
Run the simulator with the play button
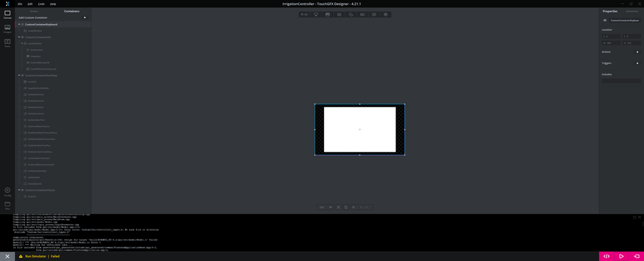point(621,256)
